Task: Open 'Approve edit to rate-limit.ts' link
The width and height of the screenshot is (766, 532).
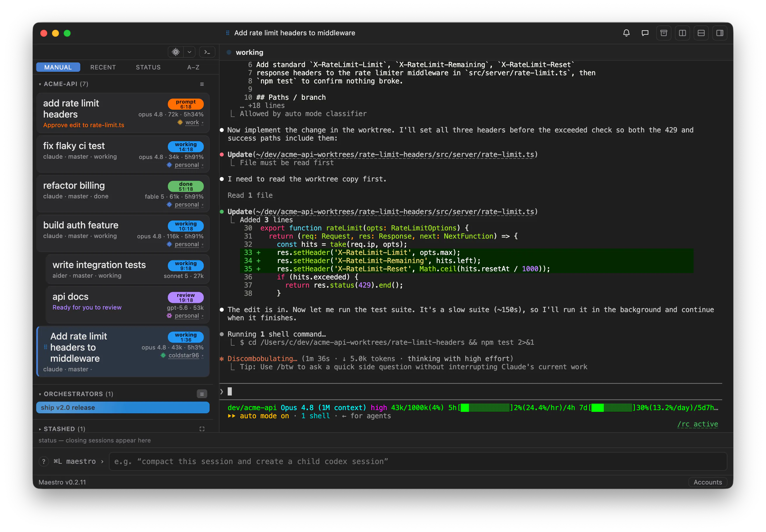Action: [x=84, y=125]
